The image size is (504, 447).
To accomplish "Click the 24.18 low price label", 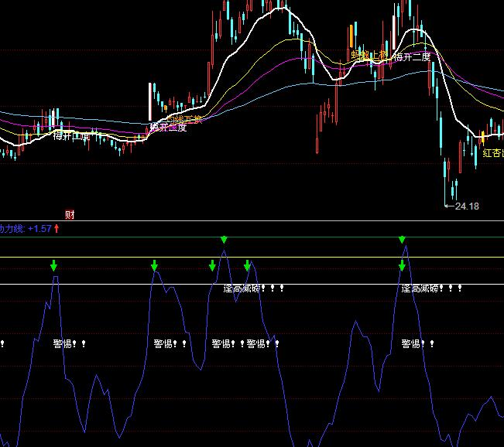I will click(x=467, y=206).
